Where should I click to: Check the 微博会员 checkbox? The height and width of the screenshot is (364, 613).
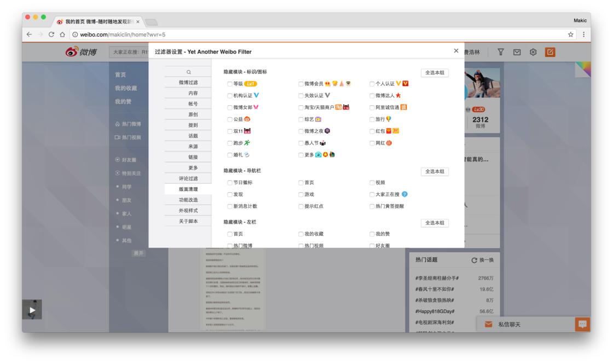[x=301, y=84]
